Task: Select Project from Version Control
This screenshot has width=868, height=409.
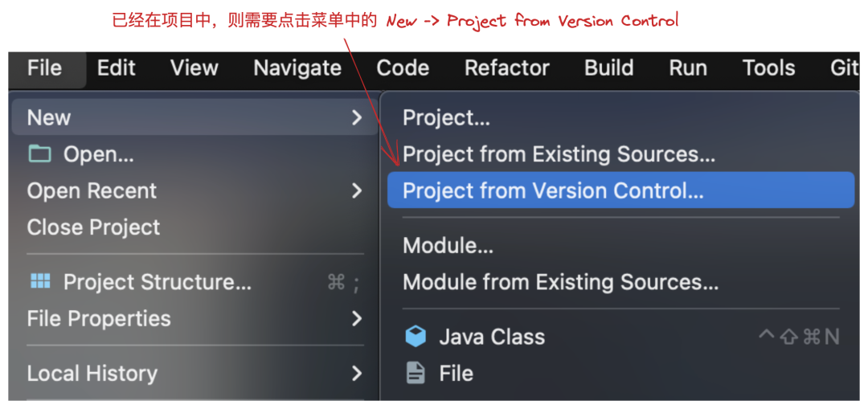Action: (x=553, y=191)
